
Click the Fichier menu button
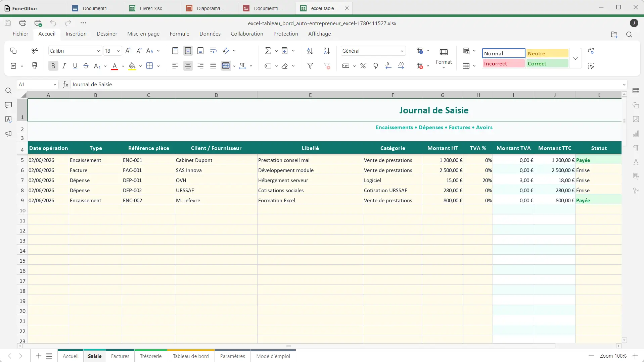pos(20,34)
